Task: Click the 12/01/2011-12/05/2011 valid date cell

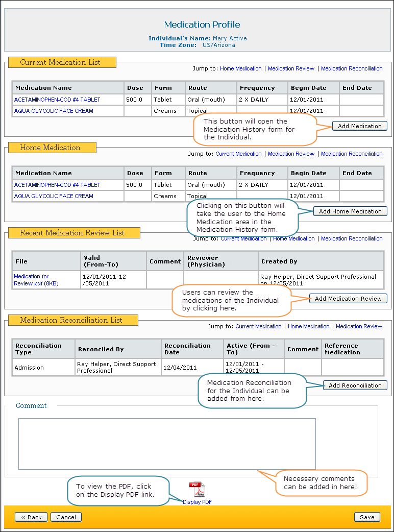Action: click(114, 280)
